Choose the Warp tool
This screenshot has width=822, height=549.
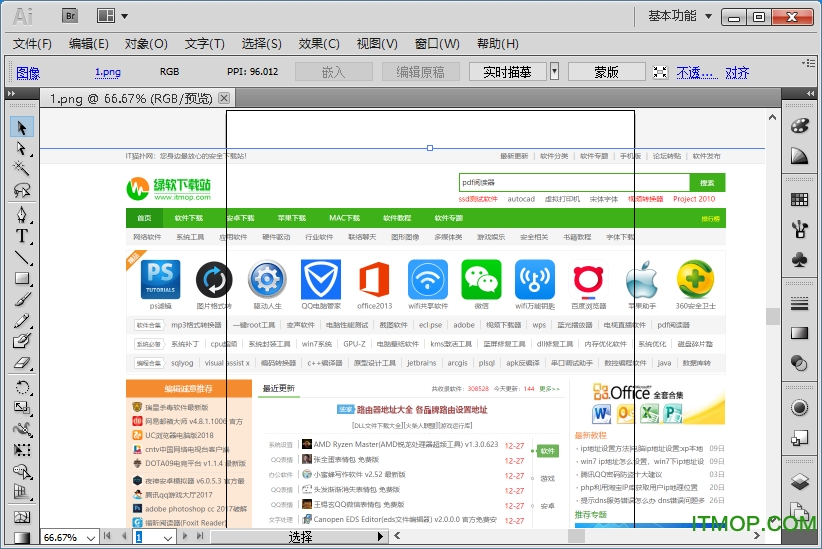pyautogui.click(x=21, y=429)
